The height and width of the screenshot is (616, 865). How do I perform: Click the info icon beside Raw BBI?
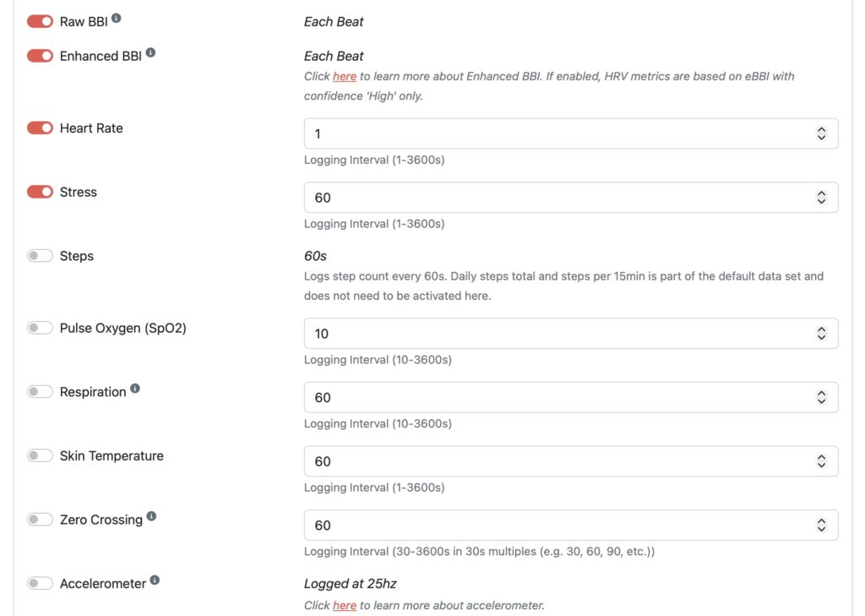pos(117,18)
